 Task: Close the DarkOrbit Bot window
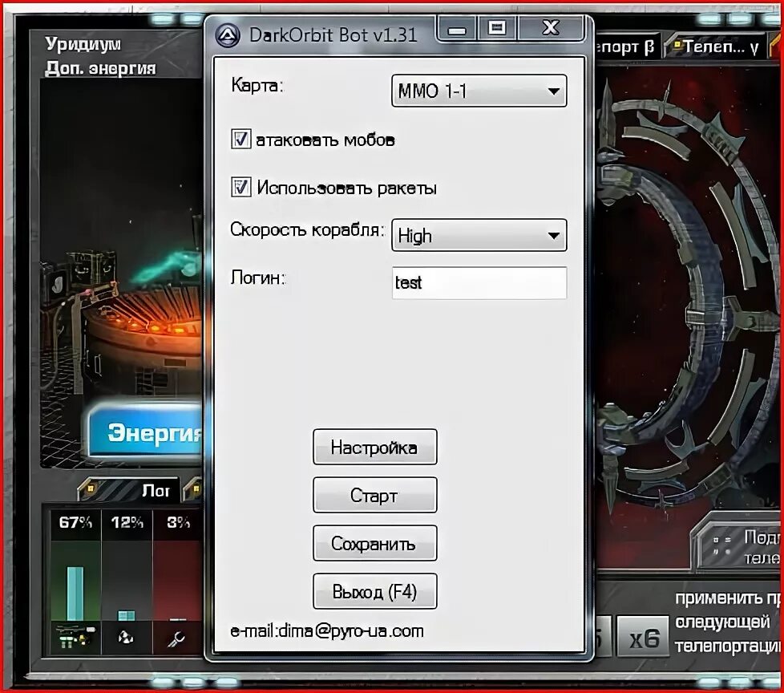click(x=551, y=28)
